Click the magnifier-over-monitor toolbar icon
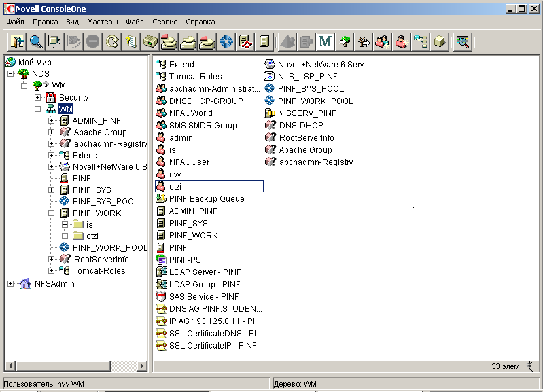 (x=463, y=42)
